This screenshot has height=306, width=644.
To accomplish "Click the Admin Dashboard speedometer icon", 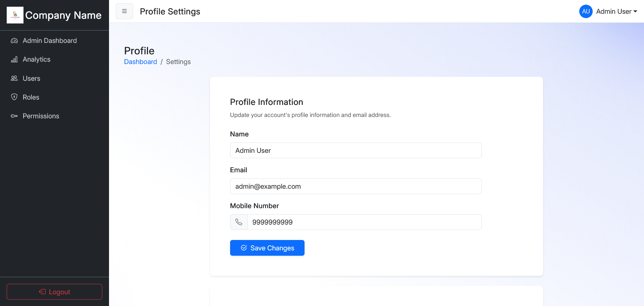I will coord(14,41).
